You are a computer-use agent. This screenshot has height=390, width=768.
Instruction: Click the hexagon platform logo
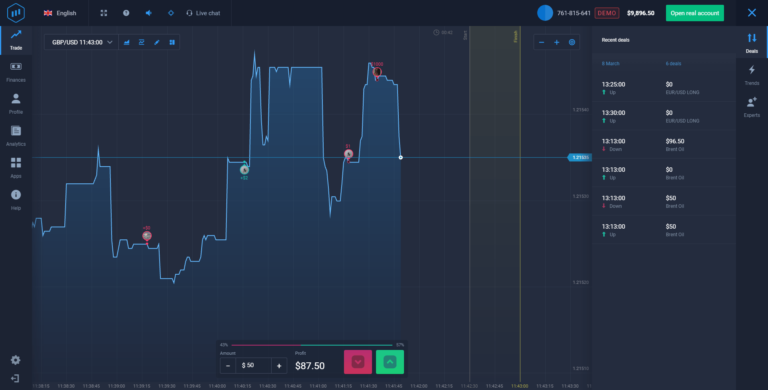pos(16,13)
